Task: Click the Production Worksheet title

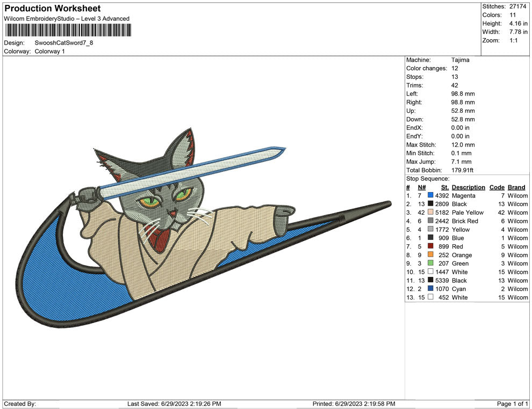Action: (53, 9)
